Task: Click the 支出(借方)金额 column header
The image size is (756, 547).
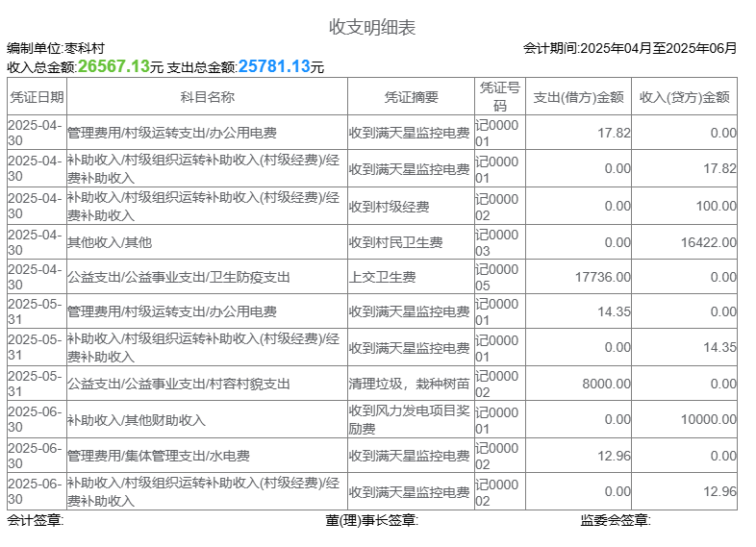Action: click(x=577, y=97)
